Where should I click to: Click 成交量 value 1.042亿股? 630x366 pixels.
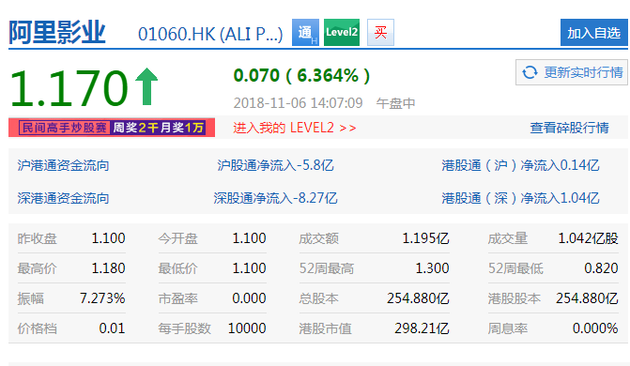[588, 239]
